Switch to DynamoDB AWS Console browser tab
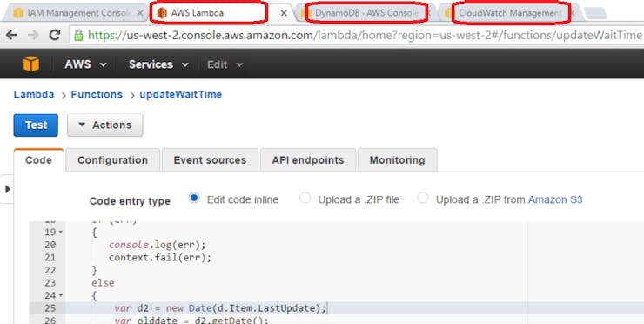The image size is (644, 324). click(366, 13)
